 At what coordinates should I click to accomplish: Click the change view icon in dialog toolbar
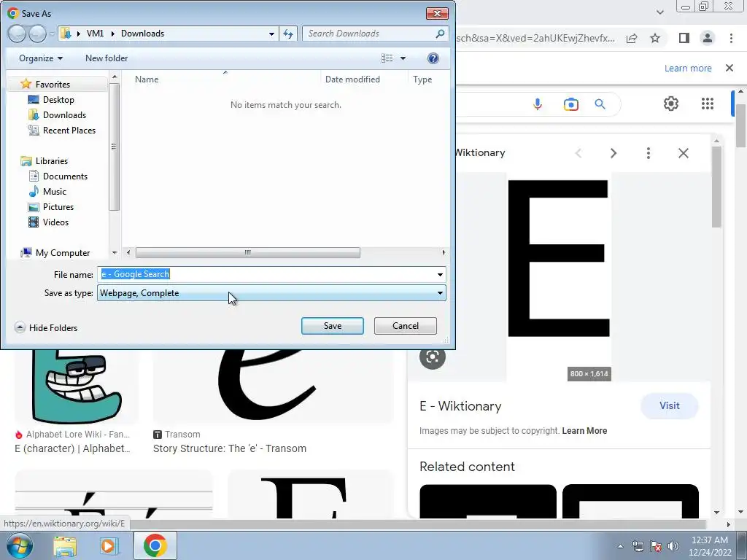click(x=387, y=58)
